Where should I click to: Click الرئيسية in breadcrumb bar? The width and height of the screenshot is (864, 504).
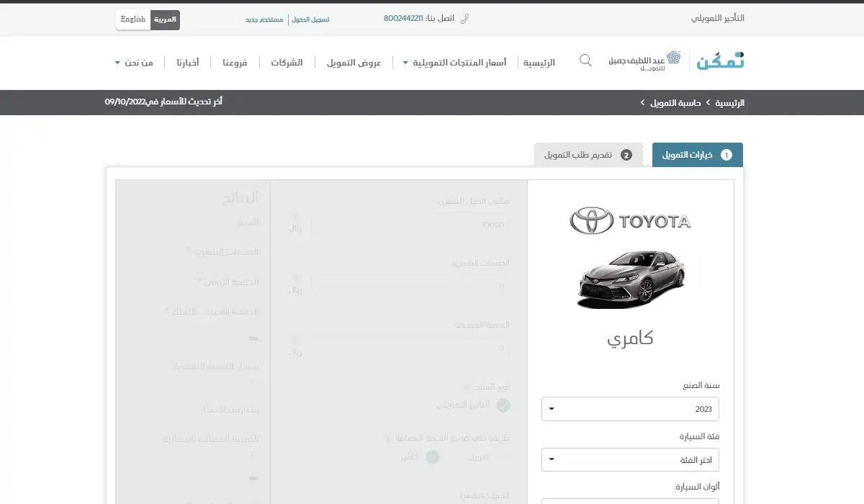point(729,103)
